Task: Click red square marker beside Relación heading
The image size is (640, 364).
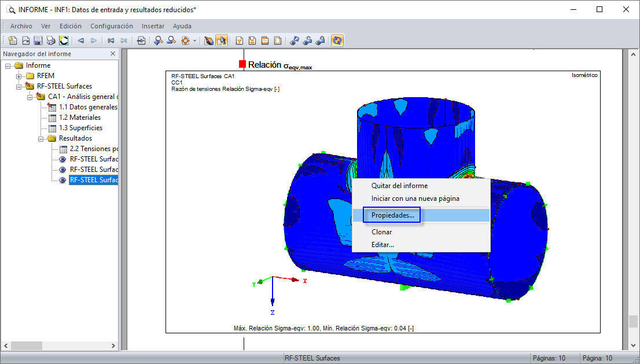Action: [x=242, y=64]
